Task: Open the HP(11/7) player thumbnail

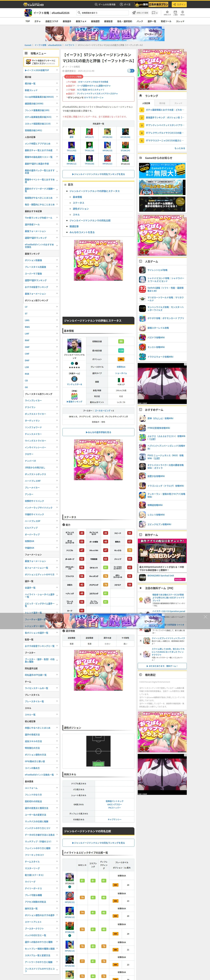Action: 90,132
